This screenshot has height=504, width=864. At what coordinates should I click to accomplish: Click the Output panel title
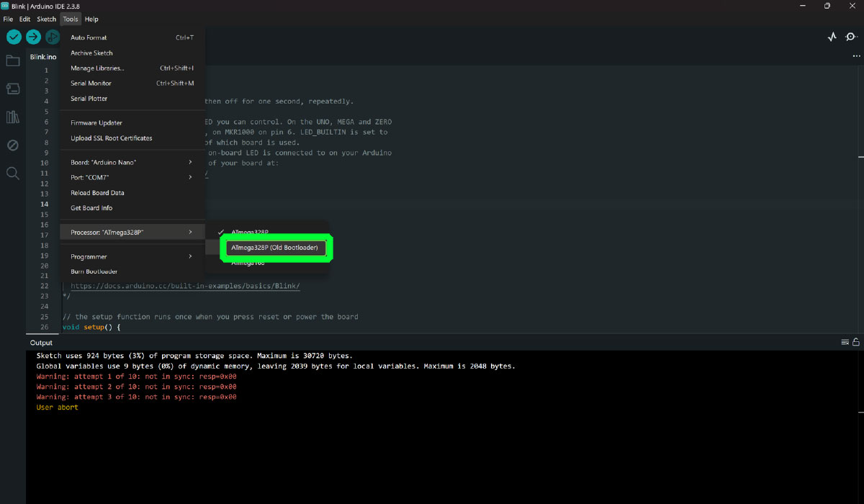(x=41, y=343)
